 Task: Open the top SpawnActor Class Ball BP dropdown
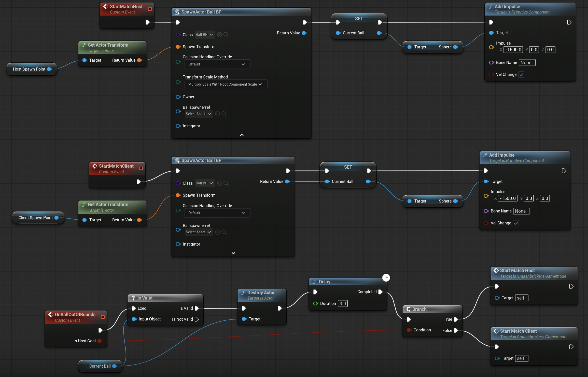[x=205, y=35]
